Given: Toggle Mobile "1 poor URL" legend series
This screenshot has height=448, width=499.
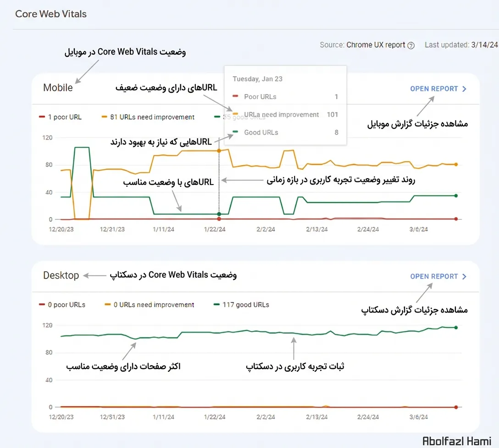Looking at the screenshot, I should pos(61,117).
